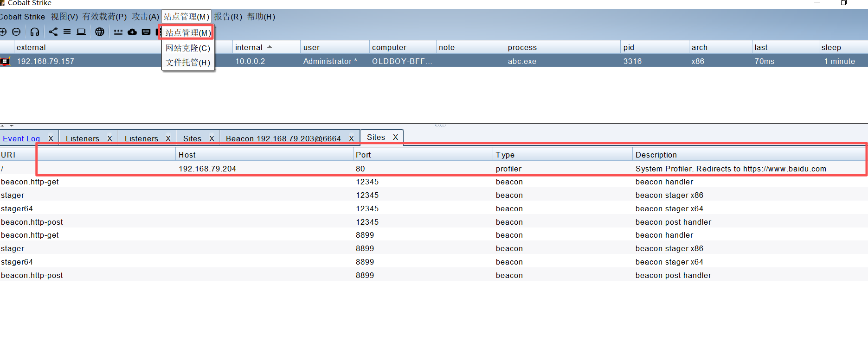Choose 网站克隆(C) from the dropdown
Image resolution: width=868 pixels, height=341 pixels.
(188, 48)
